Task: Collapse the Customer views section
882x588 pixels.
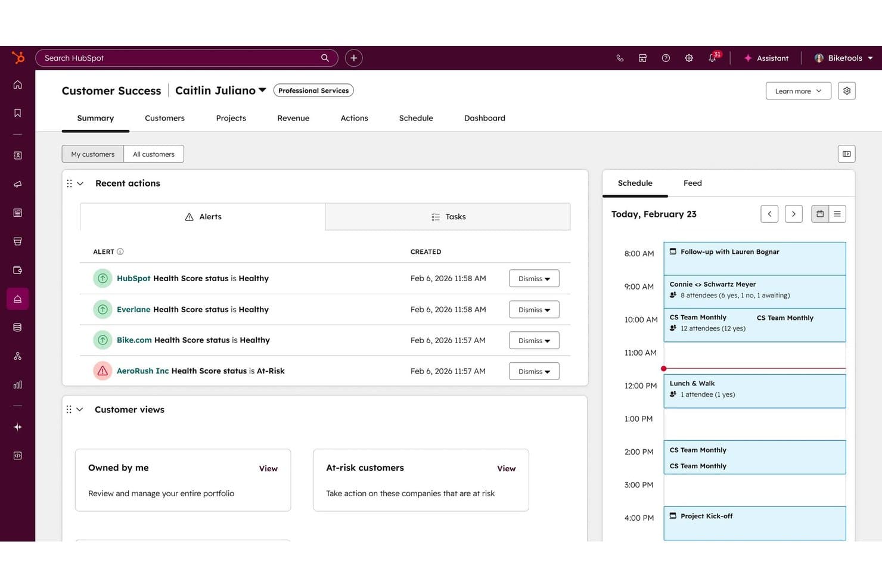Action: (79, 409)
